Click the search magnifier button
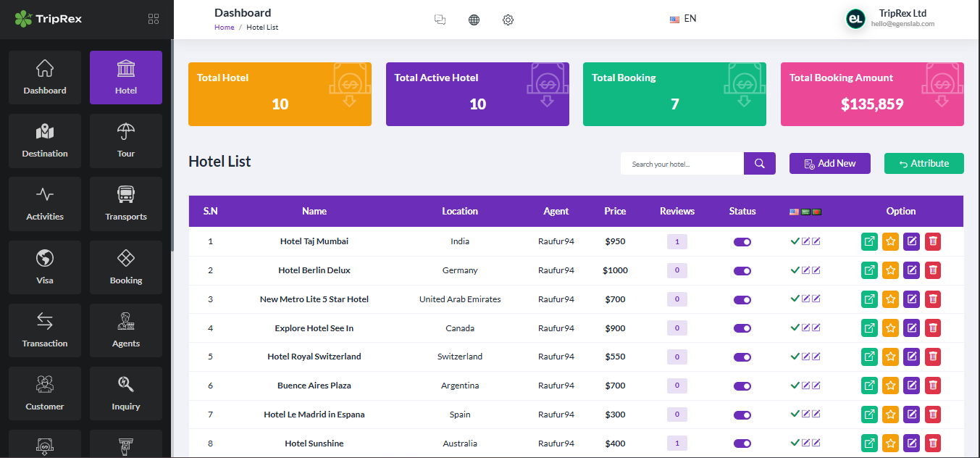Image resolution: width=980 pixels, height=458 pixels. click(760, 163)
